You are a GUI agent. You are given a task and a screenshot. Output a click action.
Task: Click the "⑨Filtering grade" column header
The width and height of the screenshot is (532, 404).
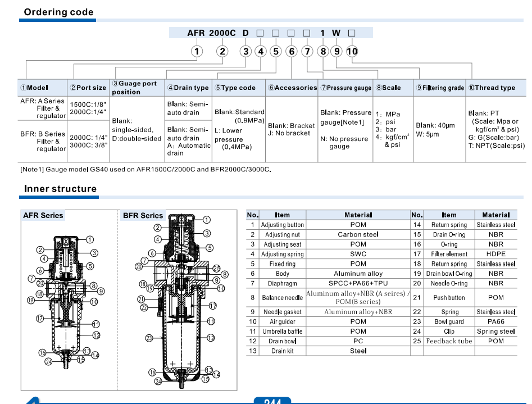(440, 88)
